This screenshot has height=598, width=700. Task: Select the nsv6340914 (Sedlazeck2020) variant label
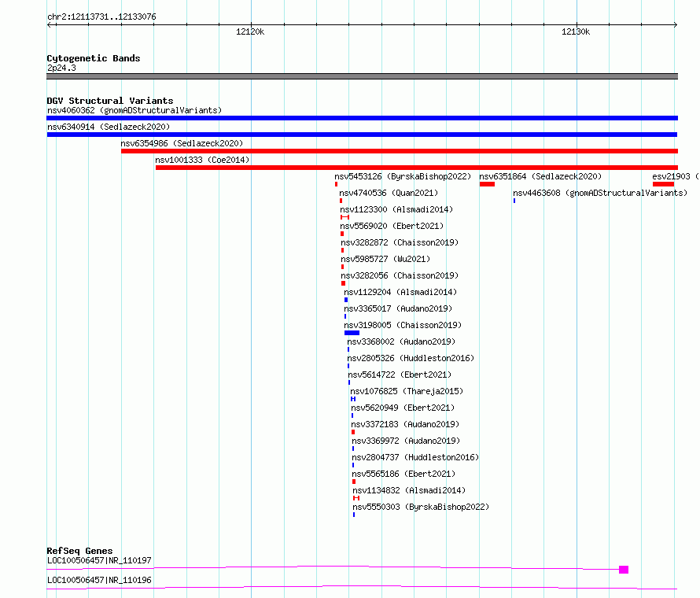(x=109, y=127)
